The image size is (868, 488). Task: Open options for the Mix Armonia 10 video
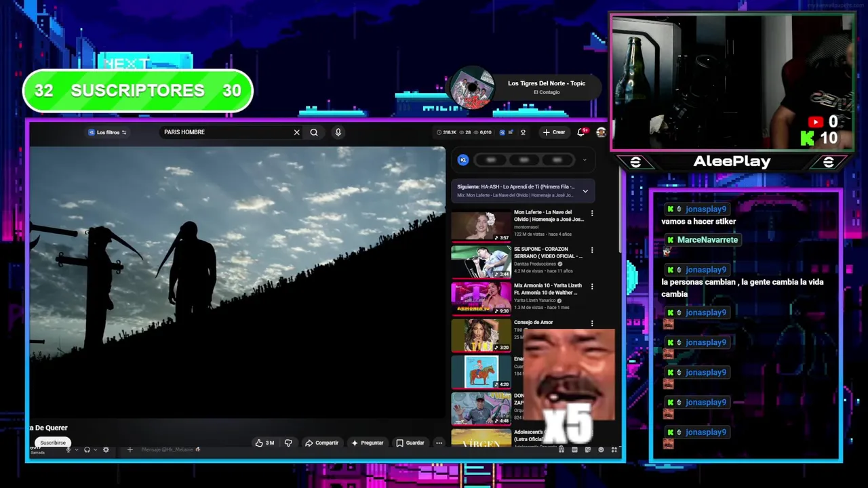pos(592,287)
